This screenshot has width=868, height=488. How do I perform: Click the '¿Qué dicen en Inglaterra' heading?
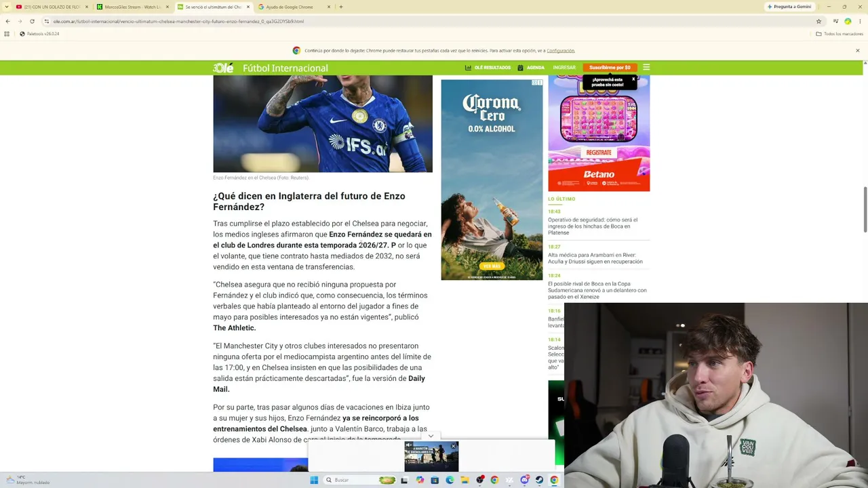[x=309, y=201]
